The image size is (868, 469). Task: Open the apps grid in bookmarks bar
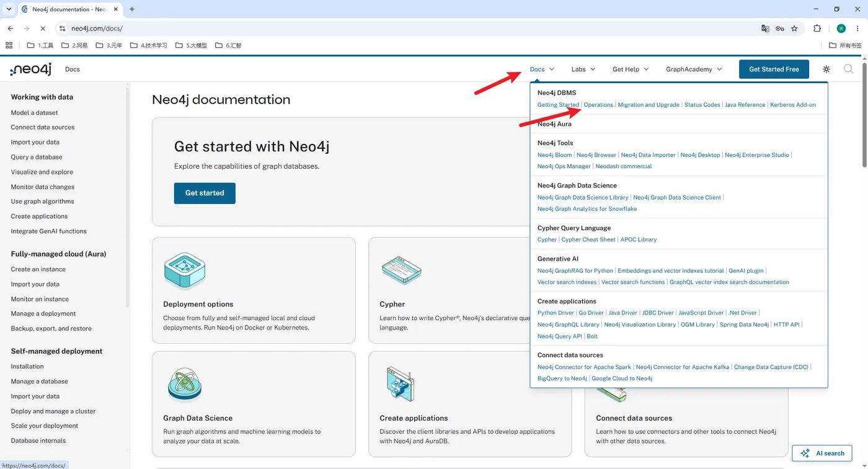point(9,45)
